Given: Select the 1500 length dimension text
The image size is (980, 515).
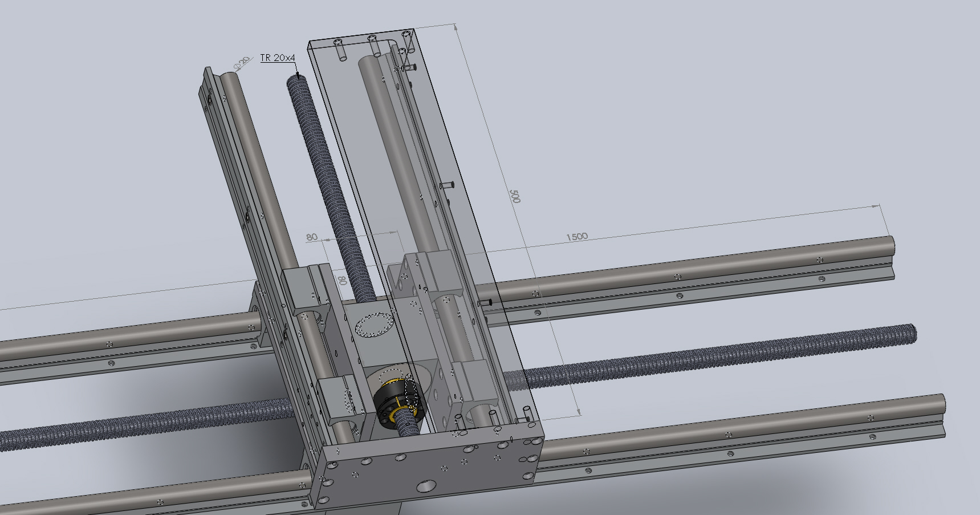Looking at the screenshot, I should [576, 237].
